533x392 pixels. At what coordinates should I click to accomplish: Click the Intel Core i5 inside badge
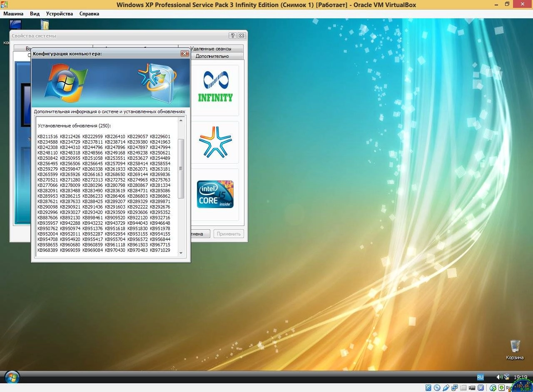(x=215, y=194)
